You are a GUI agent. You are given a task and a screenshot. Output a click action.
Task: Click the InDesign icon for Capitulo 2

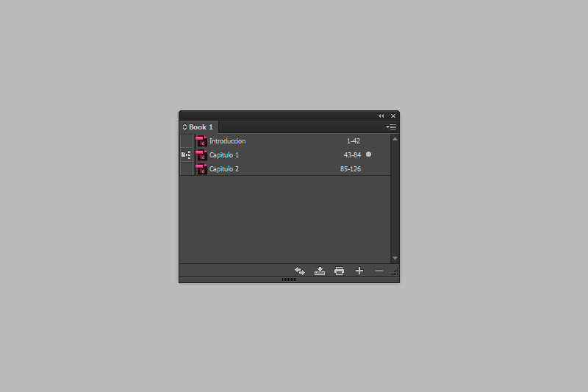201,169
